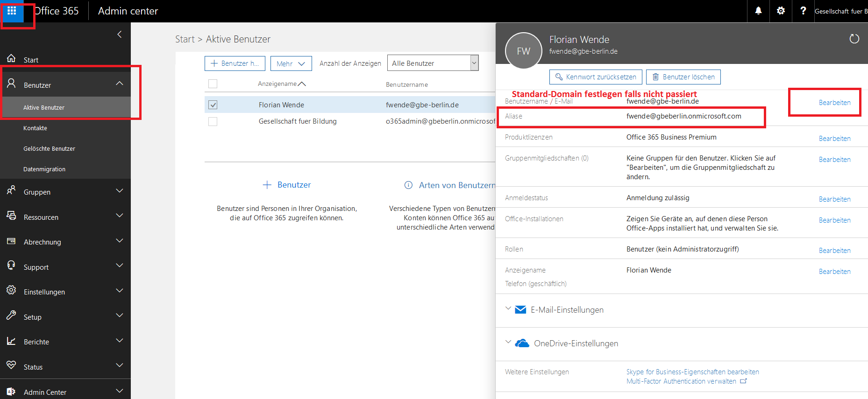Open the app launcher waffle icon
868x399 pixels.
[12, 11]
